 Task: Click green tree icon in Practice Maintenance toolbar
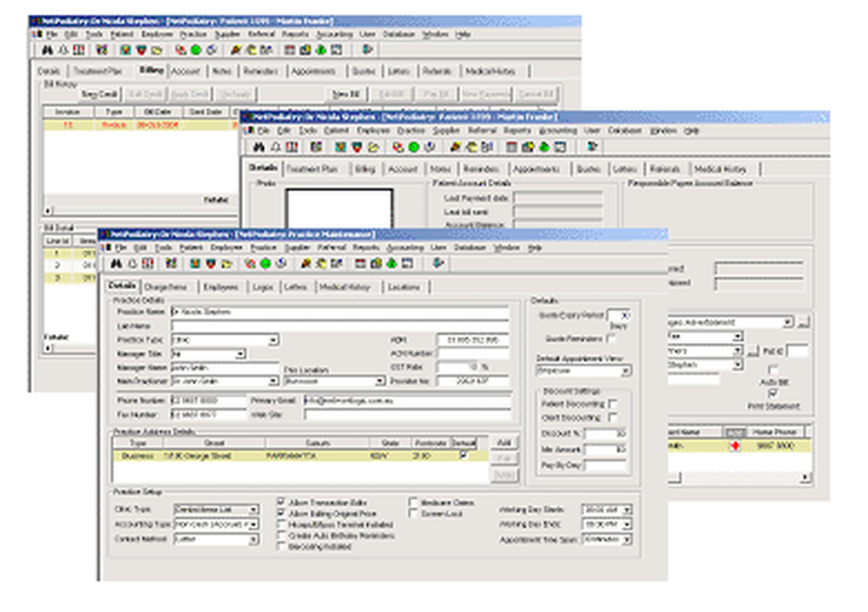pyautogui.click(x=391, y=264)
